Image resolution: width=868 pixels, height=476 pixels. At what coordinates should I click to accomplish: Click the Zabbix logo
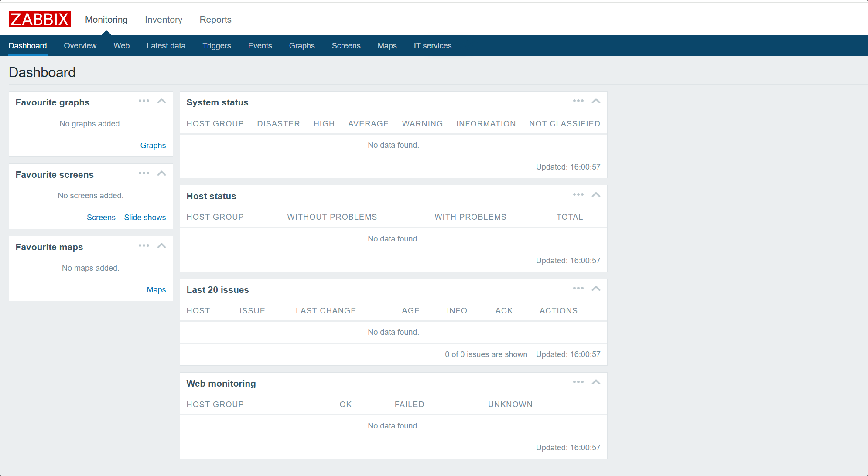coord(39,19)
